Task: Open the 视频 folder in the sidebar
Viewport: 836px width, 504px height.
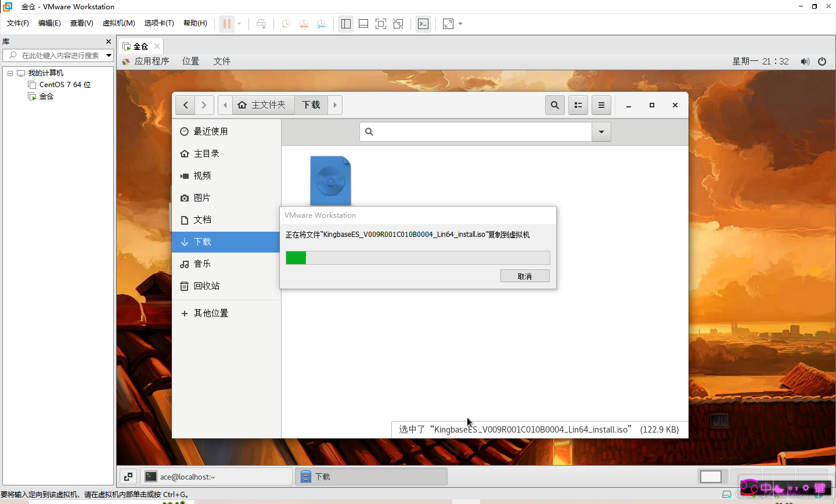Action: coord(226,175)
